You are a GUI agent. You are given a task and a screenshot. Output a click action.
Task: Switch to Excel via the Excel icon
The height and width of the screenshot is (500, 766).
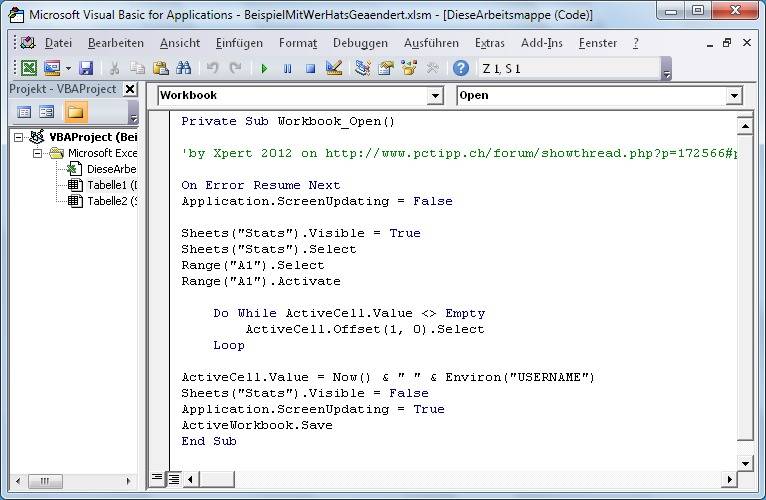(x=29, y=68)
